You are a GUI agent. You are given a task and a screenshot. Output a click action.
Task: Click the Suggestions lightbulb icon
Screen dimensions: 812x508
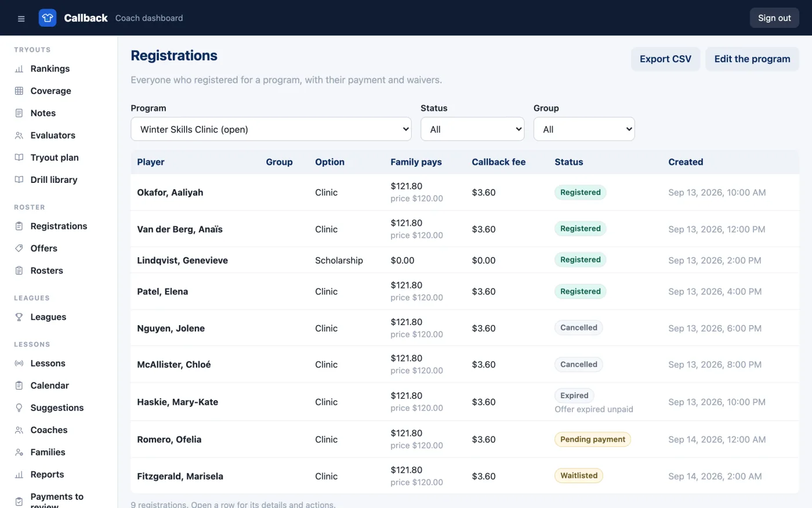point(19,408)
